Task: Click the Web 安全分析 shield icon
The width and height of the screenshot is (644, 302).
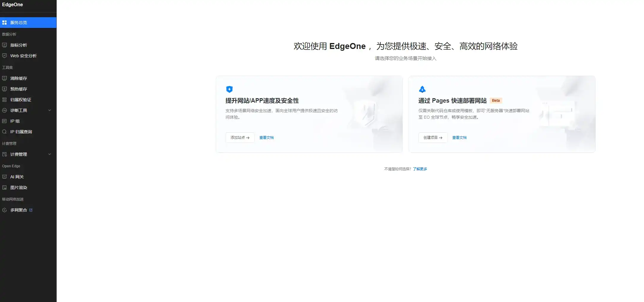Action: 4,55
